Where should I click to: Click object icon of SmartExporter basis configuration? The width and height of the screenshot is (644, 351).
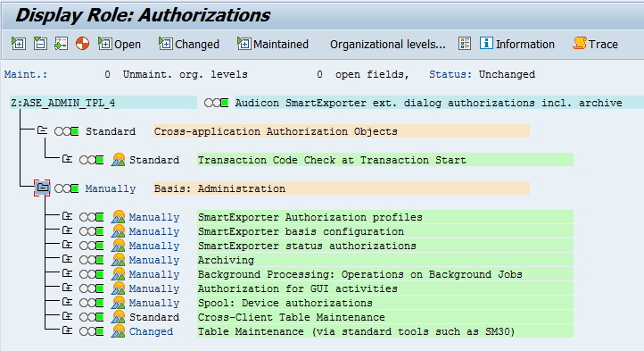click(x=118, y=230)
